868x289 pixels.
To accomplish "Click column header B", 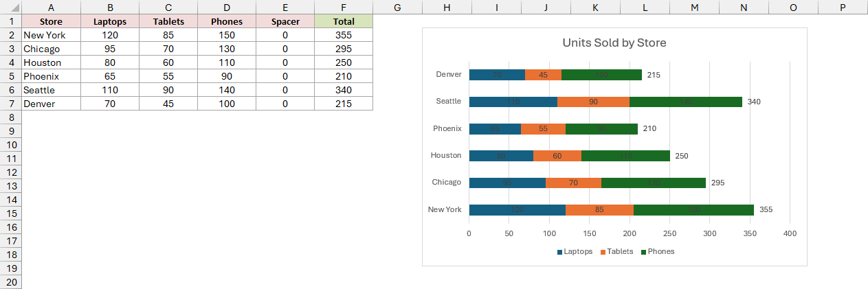I will click(110, 7).
